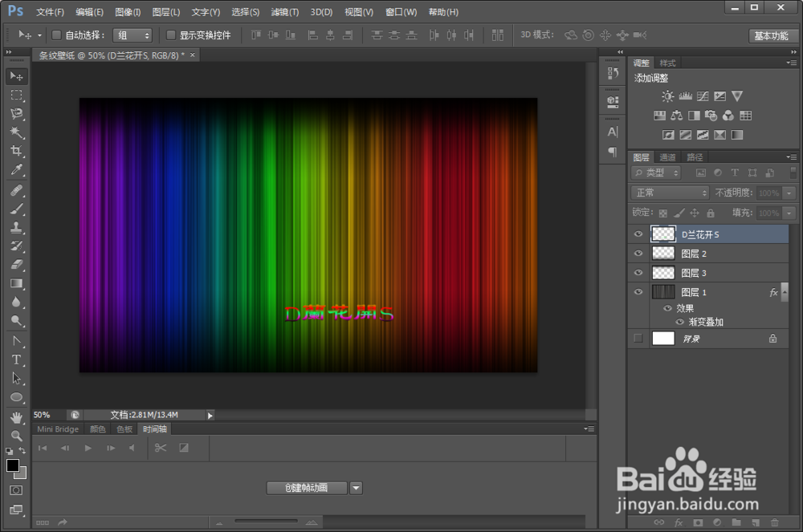The image size is (803, 532).
Task: Open the 图像(I) menu
Action: (128, 12)
